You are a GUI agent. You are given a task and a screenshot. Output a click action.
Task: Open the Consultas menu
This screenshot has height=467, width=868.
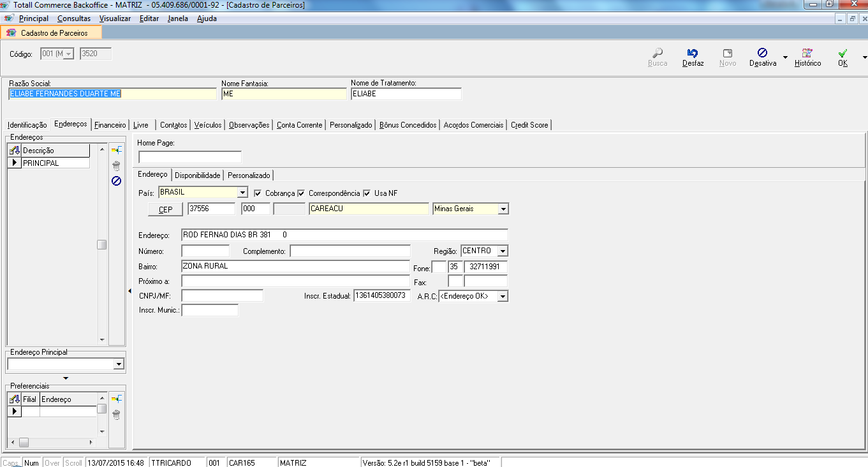point(74,19)
